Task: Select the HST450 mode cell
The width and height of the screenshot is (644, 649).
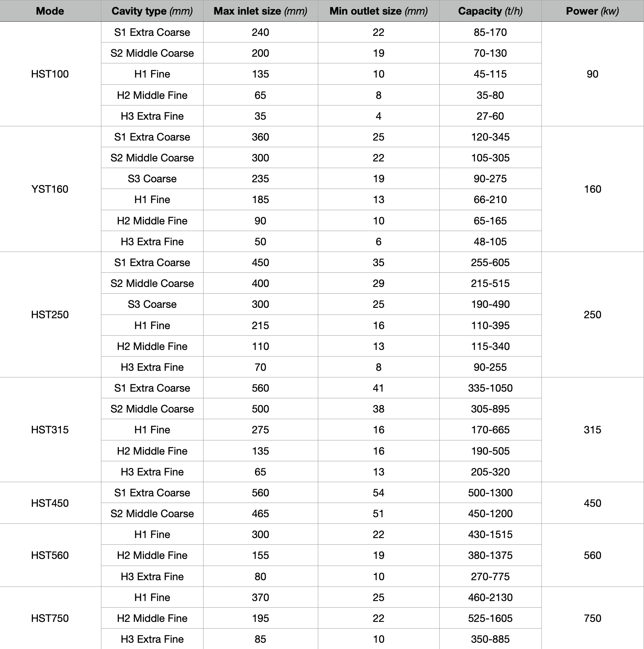Action: pyautogui.click(x=50, y=503)
